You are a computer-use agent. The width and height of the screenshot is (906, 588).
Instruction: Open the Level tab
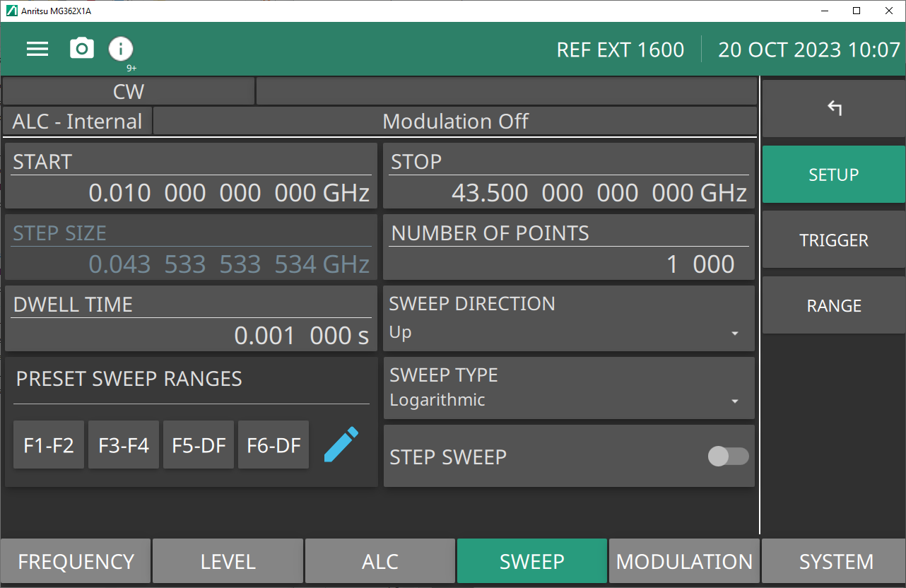pos(228,561)
